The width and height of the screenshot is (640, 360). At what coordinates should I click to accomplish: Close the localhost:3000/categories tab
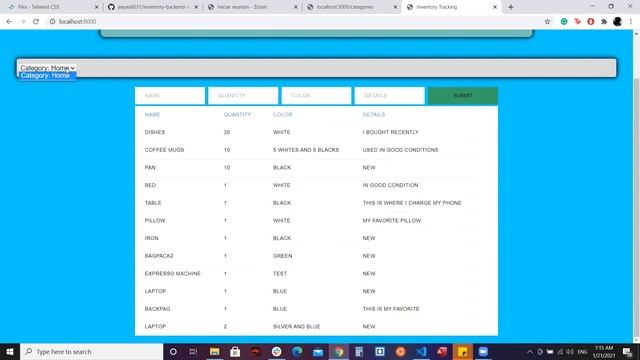click(x=396, y=7)
